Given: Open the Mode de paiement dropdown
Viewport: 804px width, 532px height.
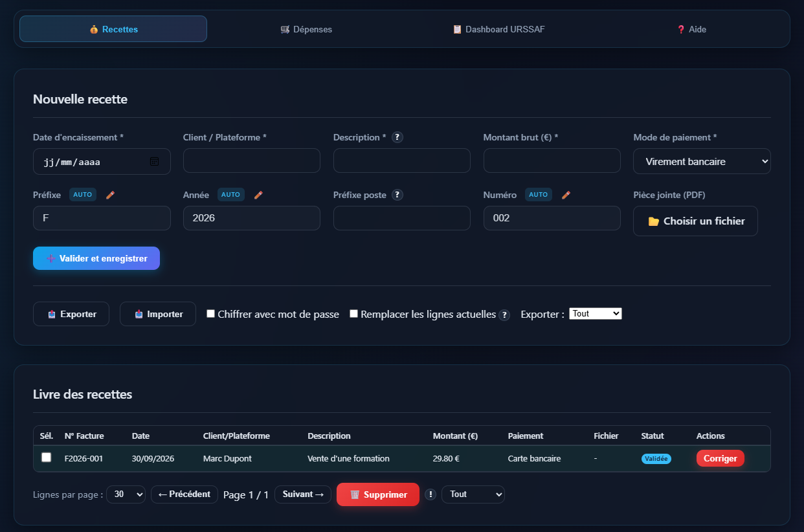Looking at the screenshot, I should pos(702,161).
